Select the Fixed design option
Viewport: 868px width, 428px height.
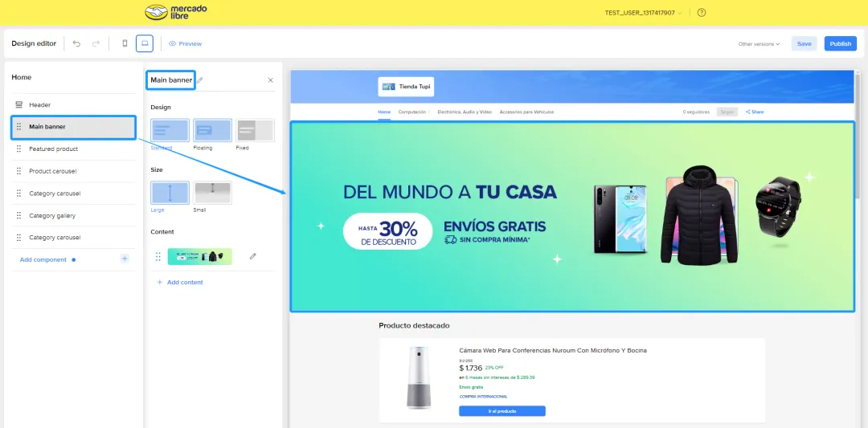pyautogui.click(x=256, y=131)
